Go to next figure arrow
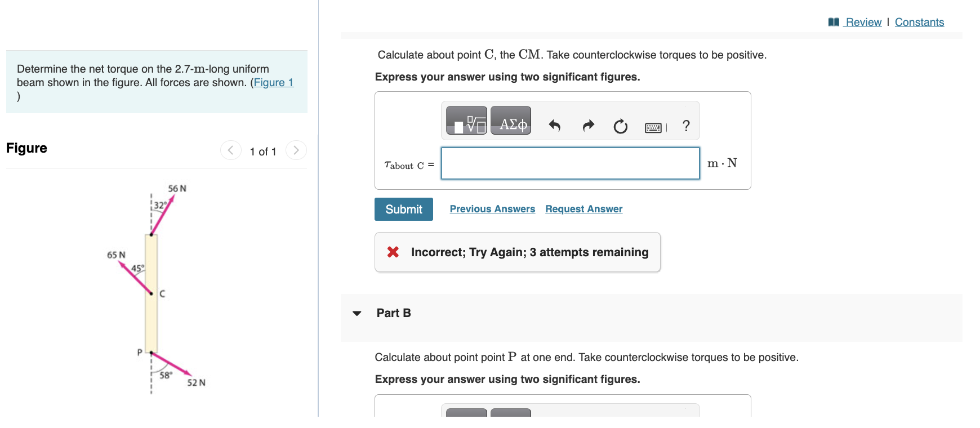The image size is (980, 428). [296, 150]
